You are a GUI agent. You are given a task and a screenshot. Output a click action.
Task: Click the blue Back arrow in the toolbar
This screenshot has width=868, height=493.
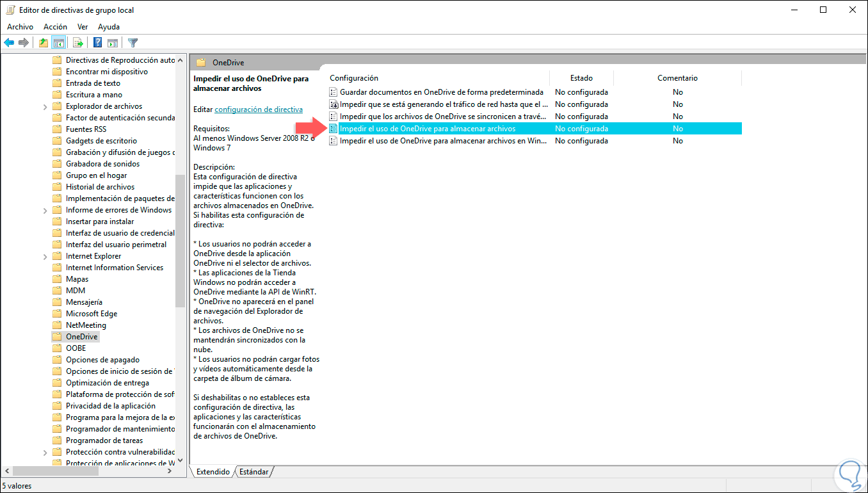point(9,43)
